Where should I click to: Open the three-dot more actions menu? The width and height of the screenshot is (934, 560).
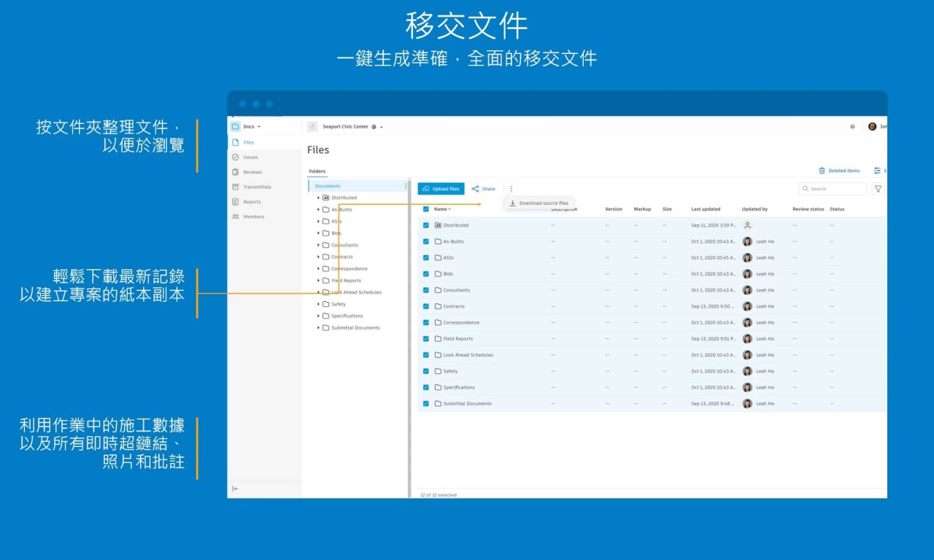coord(511,189)
